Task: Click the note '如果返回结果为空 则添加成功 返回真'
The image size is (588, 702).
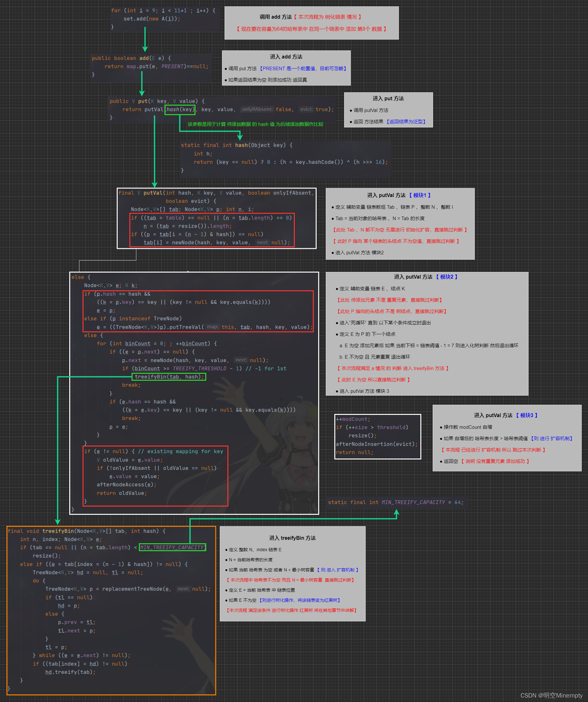Action: (267, 80)
